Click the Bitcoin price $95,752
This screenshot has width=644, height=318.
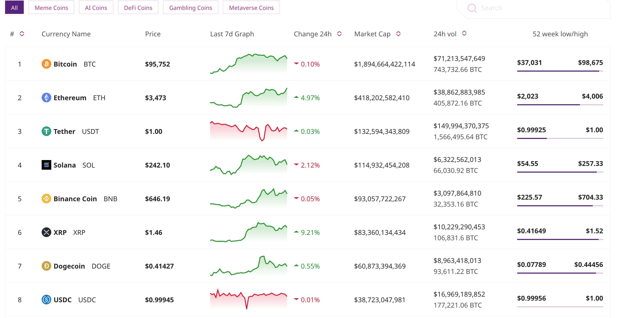click(x=158, y=64)
